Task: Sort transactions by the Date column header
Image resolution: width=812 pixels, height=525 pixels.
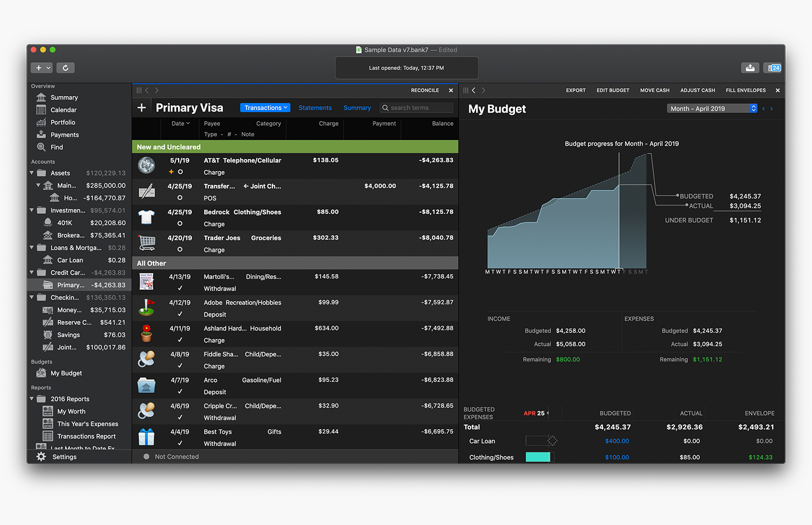Action: 180,124
